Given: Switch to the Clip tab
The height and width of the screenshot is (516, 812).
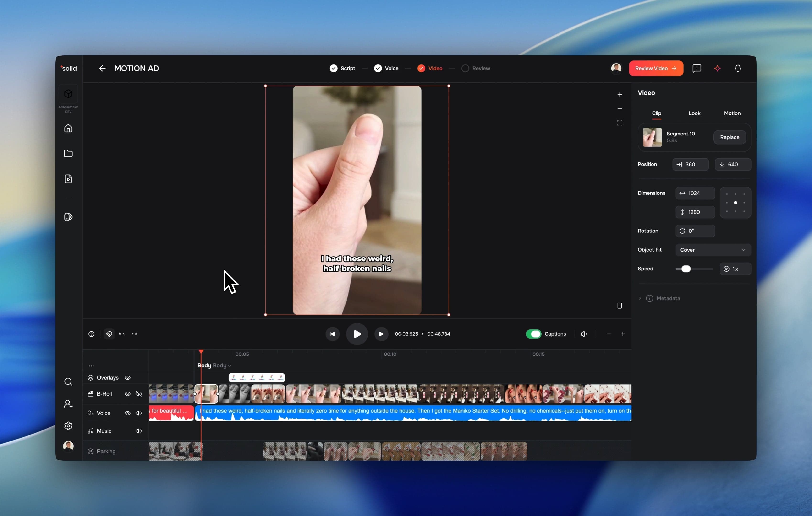Looking at the screenshot, I should 656,113.
